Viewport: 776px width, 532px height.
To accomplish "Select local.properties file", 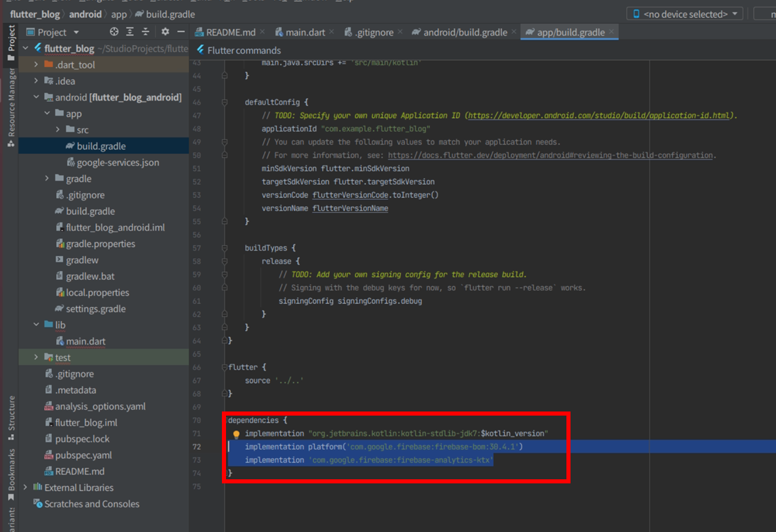I will 92,292.
